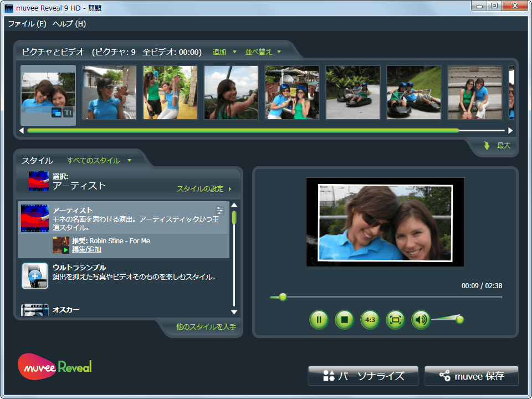Select photo of women sitting on steps
The image size is (532, 399).
coord(475,93)
